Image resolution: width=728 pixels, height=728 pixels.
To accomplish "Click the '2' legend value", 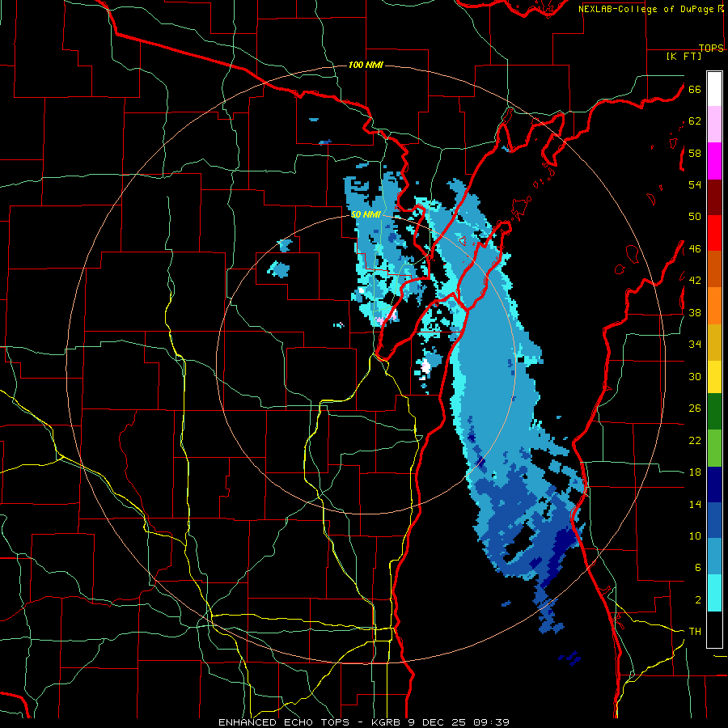I will tap(698, 600).
